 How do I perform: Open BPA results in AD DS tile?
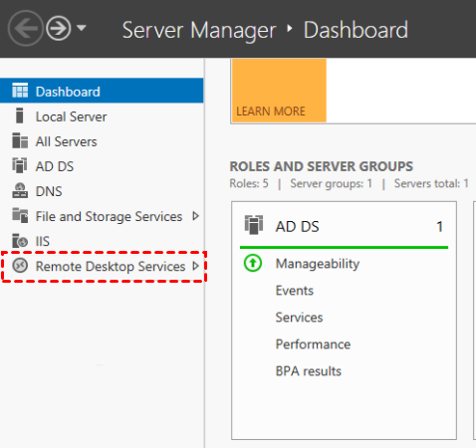(x=309, y=371)
